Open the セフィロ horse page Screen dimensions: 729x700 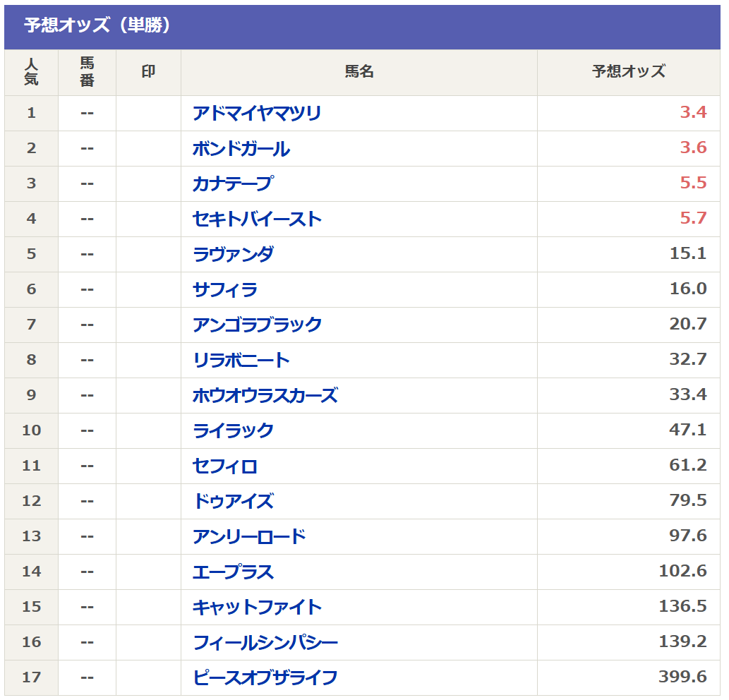225,466
